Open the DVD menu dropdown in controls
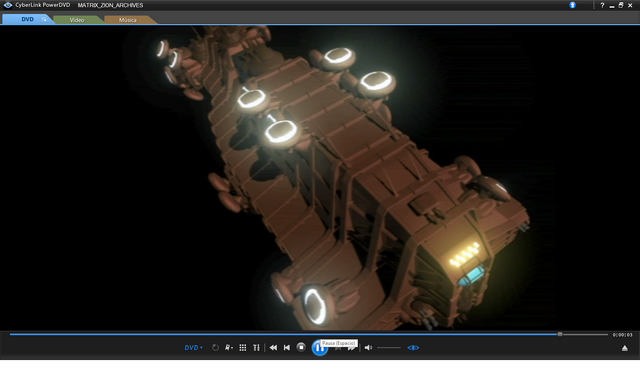The image size is (640, 384). [x=193, y=348]
